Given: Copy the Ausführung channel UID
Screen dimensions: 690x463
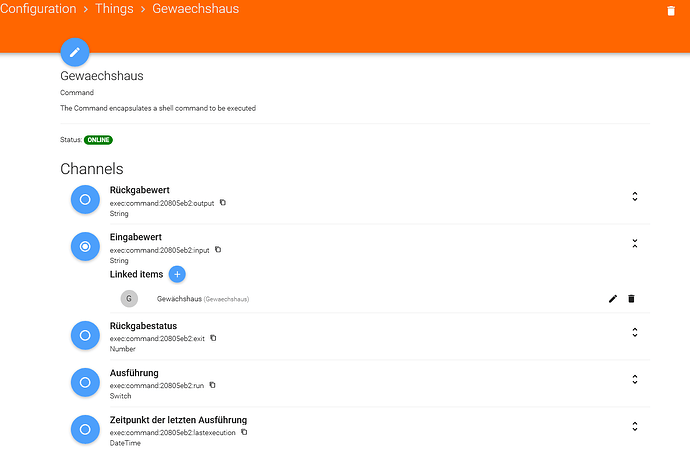Looking at the screenshot, I should [x=212, y=385].
